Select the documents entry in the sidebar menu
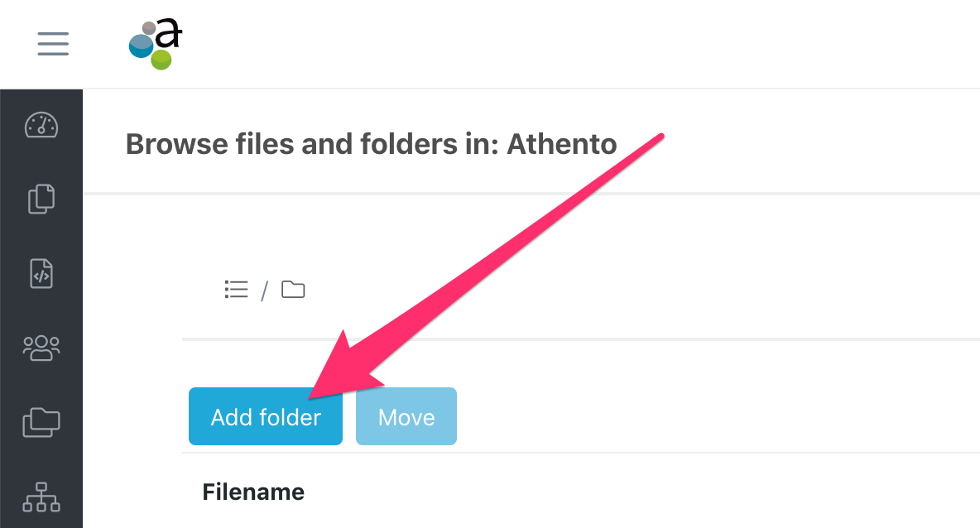The height and width of the screenshot is (528, 980). click(41, 199)
